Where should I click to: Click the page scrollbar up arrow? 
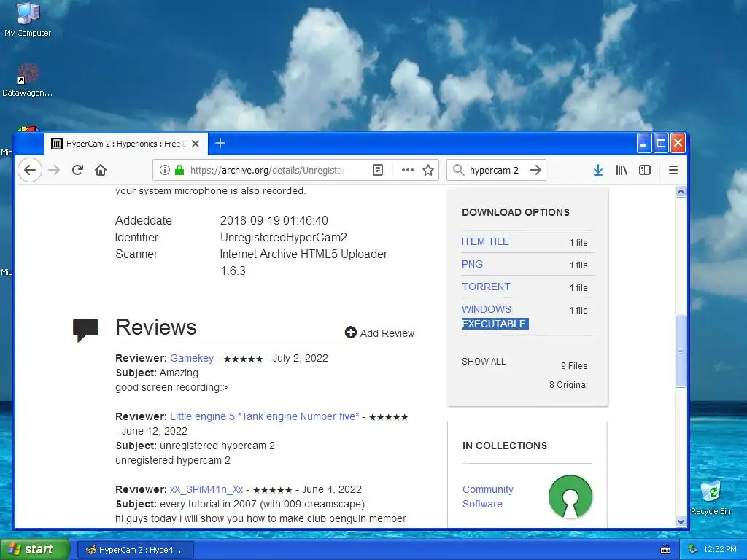681,192
